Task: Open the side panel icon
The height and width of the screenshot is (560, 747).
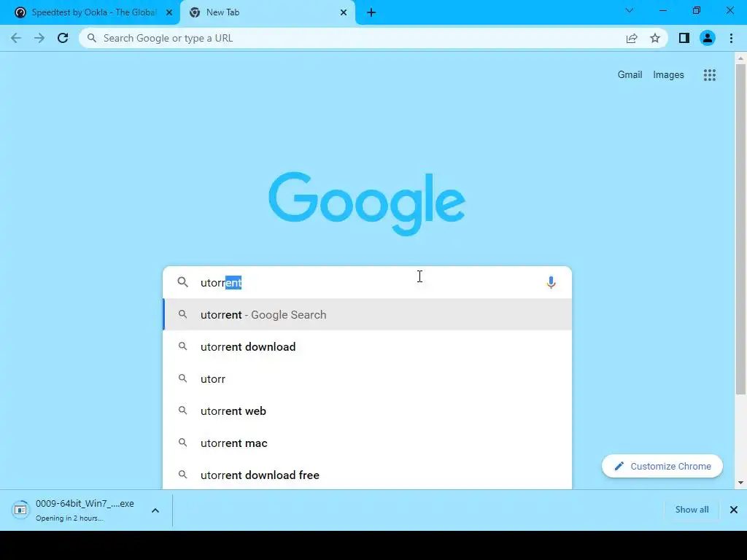Action: (x=684, y=38)
